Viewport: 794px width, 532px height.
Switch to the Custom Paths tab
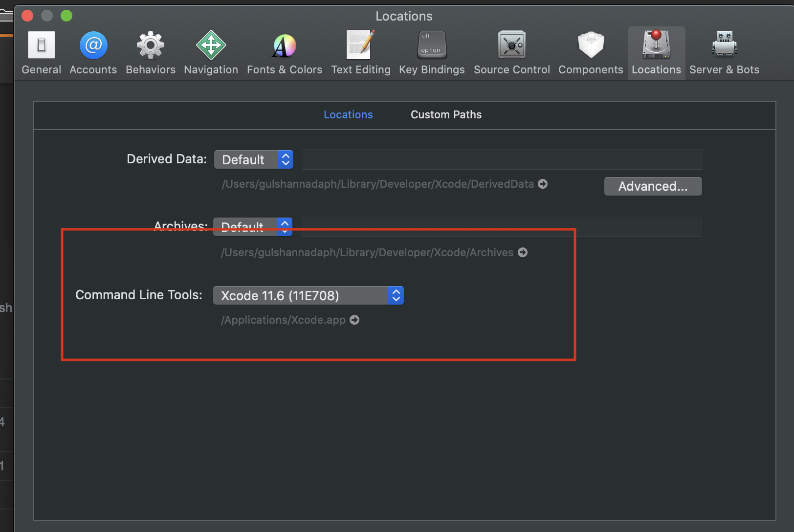(x=446, y=114)
